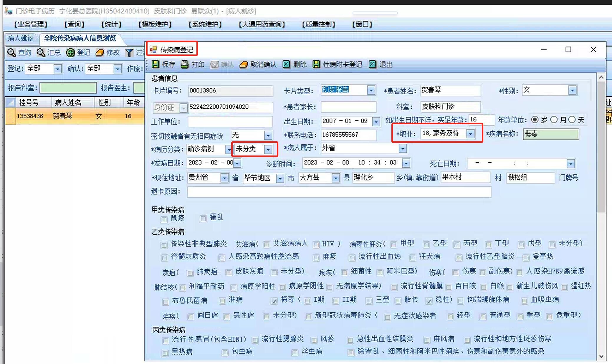Click the green Register (登记) icon
Viewport: 612px width, 364px height.
70,53
